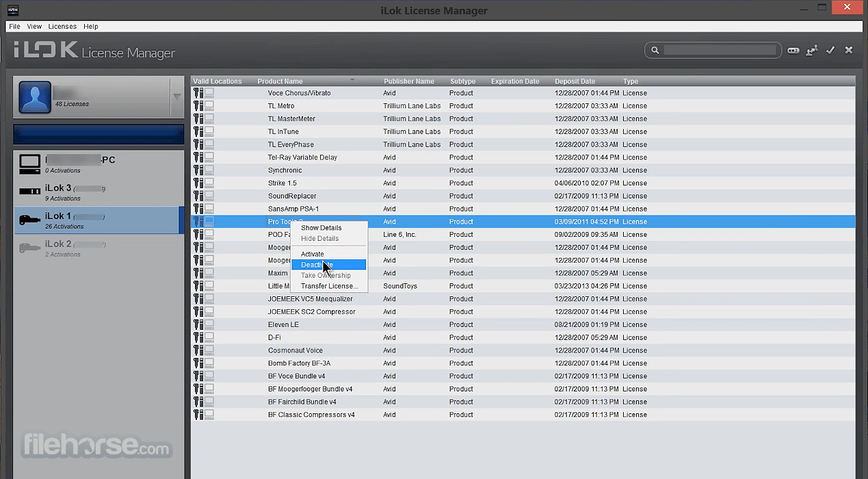This screenshot has height=479, width=868.
Task: Sort by the Subtype column header
Action: point(463,81)
